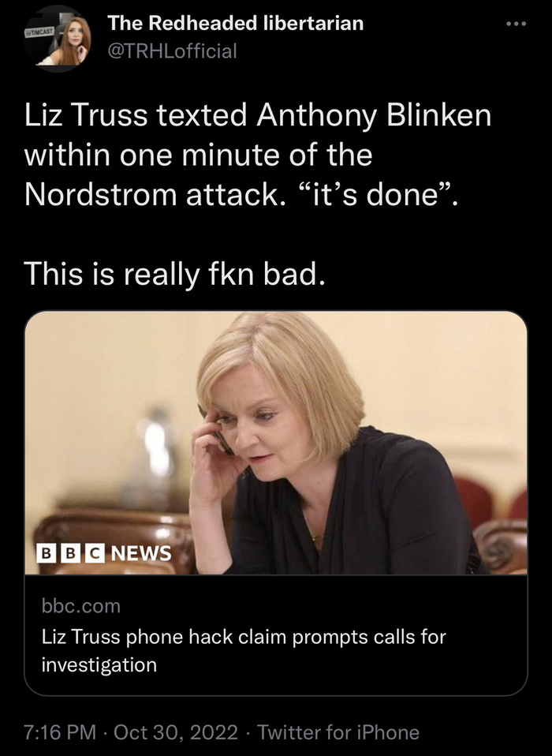Select the sentence 'This is really fkn bad.'
The image size is (552, 756).
click(x=174, y=274)
